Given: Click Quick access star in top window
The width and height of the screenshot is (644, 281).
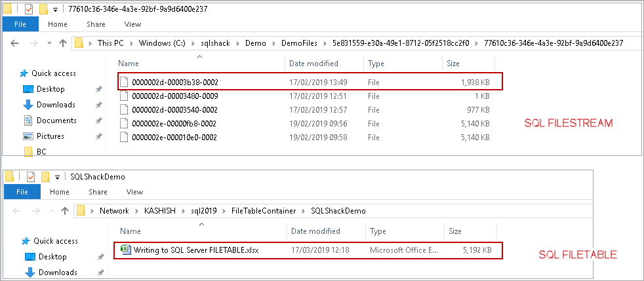Looking at the screenshot, I should point(24,73).
